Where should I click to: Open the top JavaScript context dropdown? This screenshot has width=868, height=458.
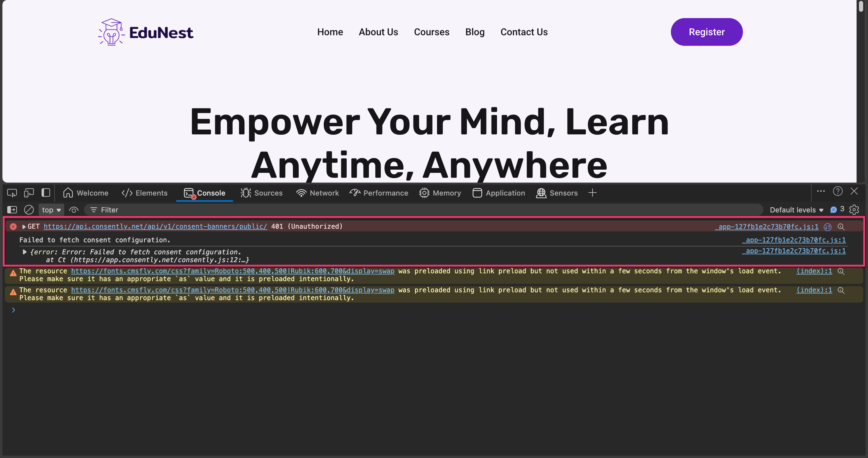click(51, 209)
